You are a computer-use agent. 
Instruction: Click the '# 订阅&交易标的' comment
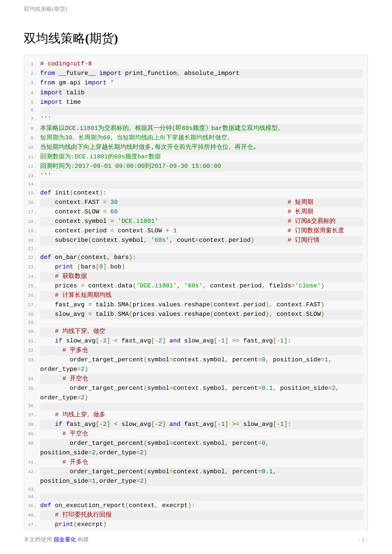pyautogui.click(x=312, y=221)
